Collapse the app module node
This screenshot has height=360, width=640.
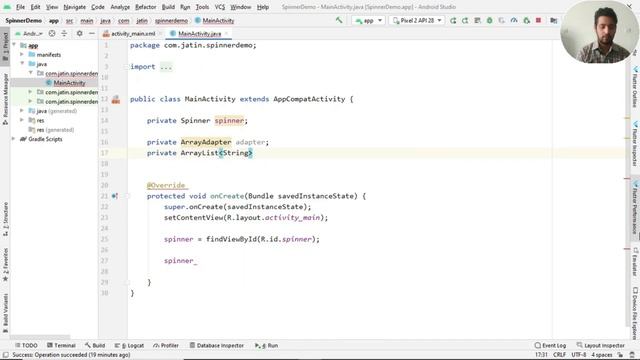(14, 45)
